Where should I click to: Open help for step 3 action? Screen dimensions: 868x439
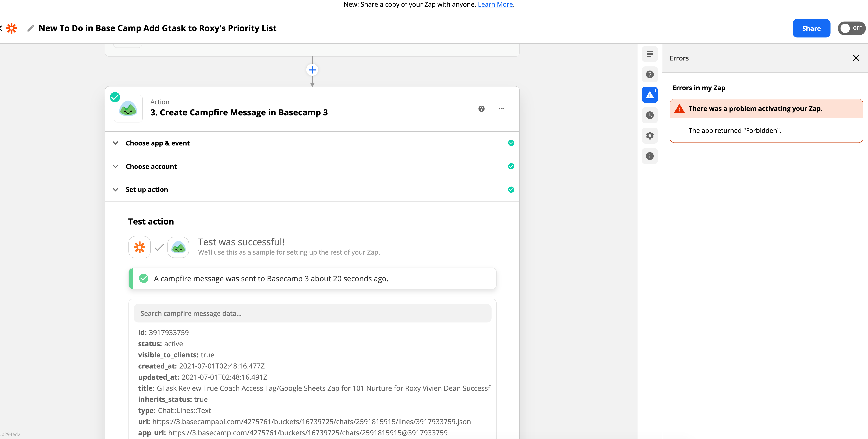coord(481,109)
